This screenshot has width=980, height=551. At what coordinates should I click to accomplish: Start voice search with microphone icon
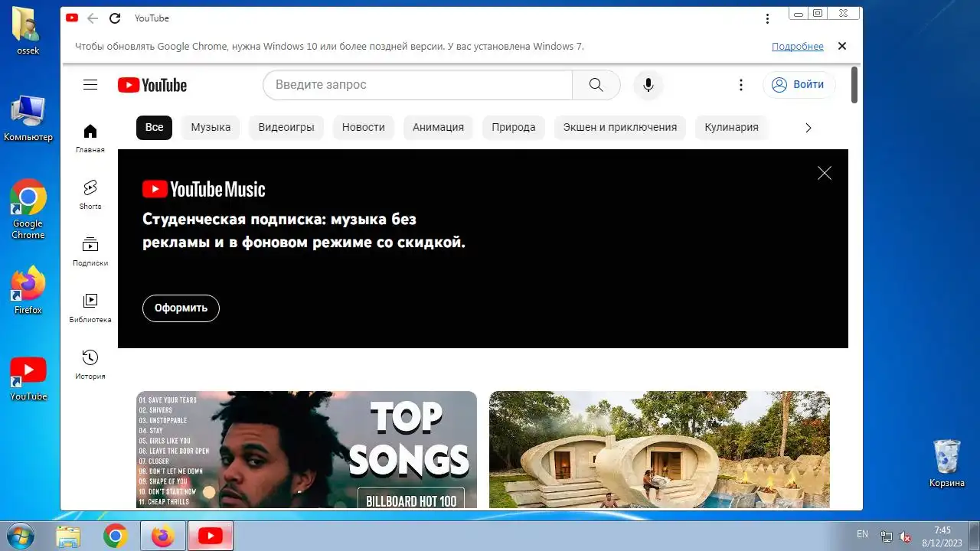(648, 85)
